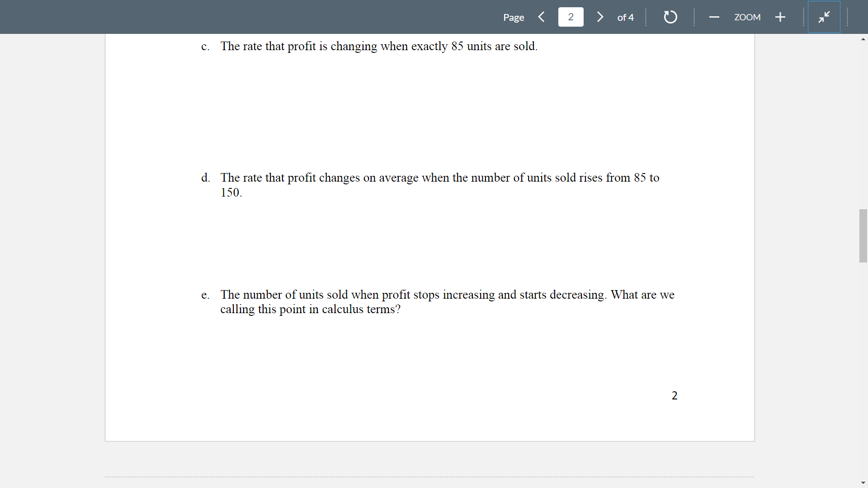Screen dimensions: 868x488
Task: Click the scroll down arrow
Action: point(863,483)
